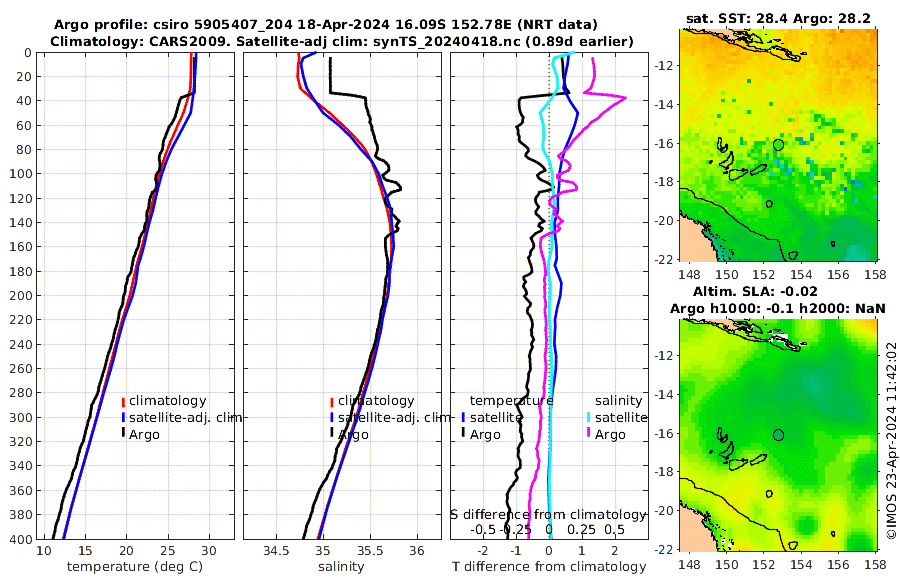Click the '34.5' salinity axis tick label
900x580 pixels.
[276, 551]
